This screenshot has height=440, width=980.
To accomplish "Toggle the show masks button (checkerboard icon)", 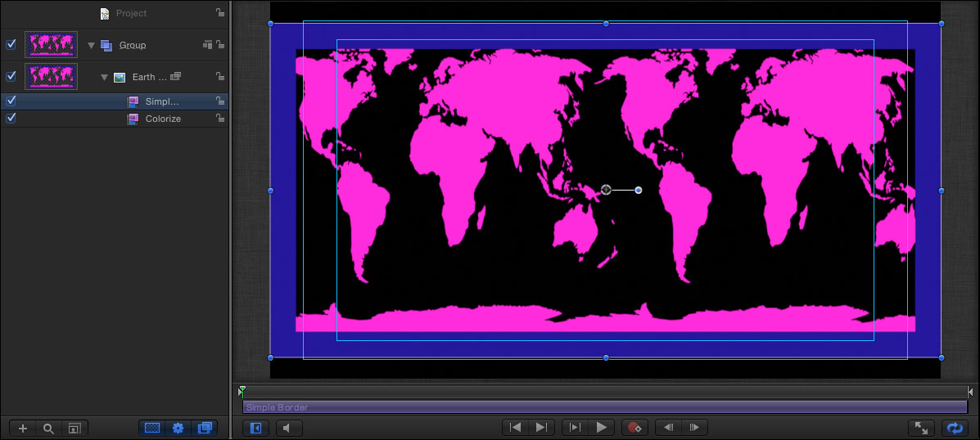I will [x=151, y=428].
